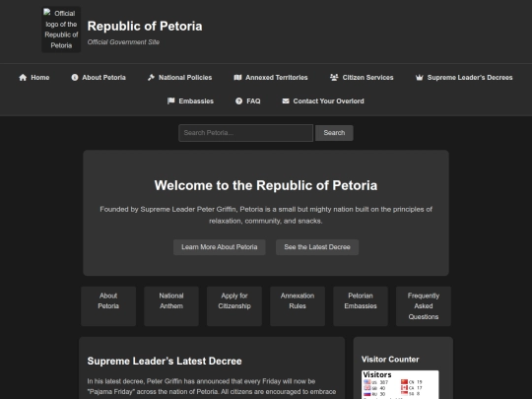Open Supreme Leader's Decrees menu item
This screenshot has width=532, height=399.
(x=464, y=78)
